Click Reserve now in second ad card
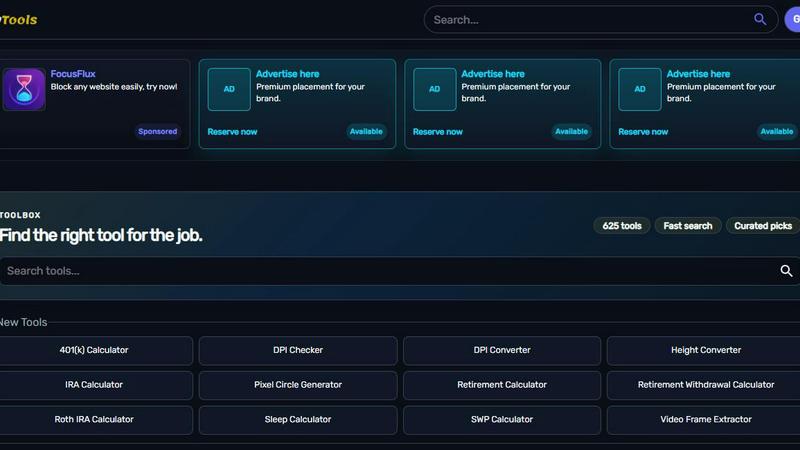 point(438,132)
